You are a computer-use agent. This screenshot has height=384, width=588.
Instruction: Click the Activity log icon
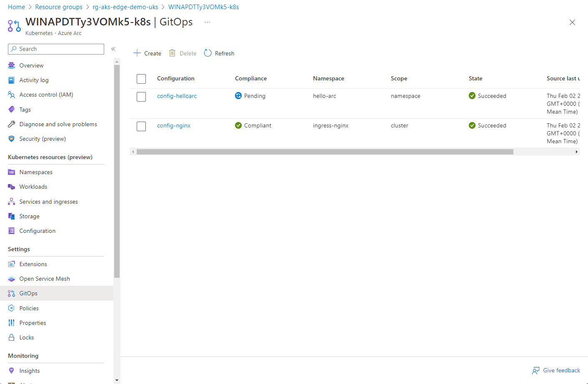point(11,80)
